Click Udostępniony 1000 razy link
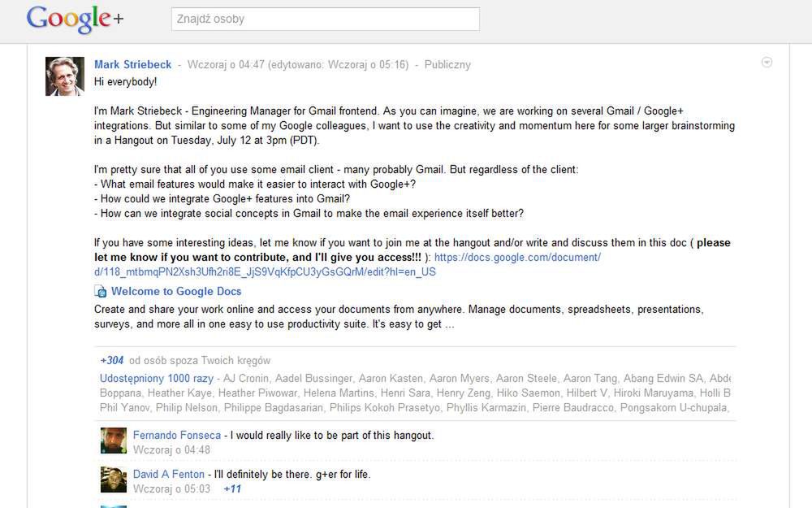This screenshot has height=508, width=812. [157, 379]
